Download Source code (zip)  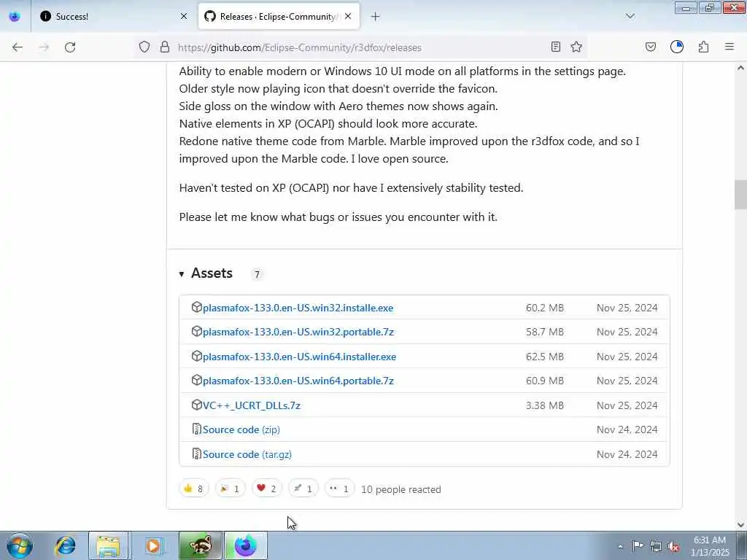(241, 429)
